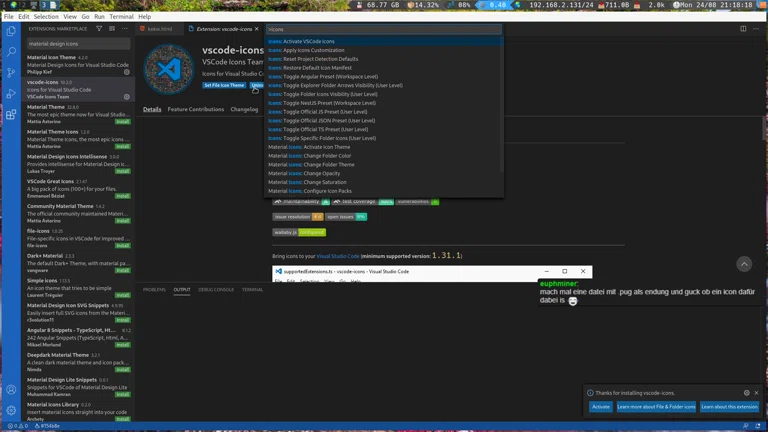Open the Accounts icon in activity bar
768x432 pixels.
pos(11,390)
